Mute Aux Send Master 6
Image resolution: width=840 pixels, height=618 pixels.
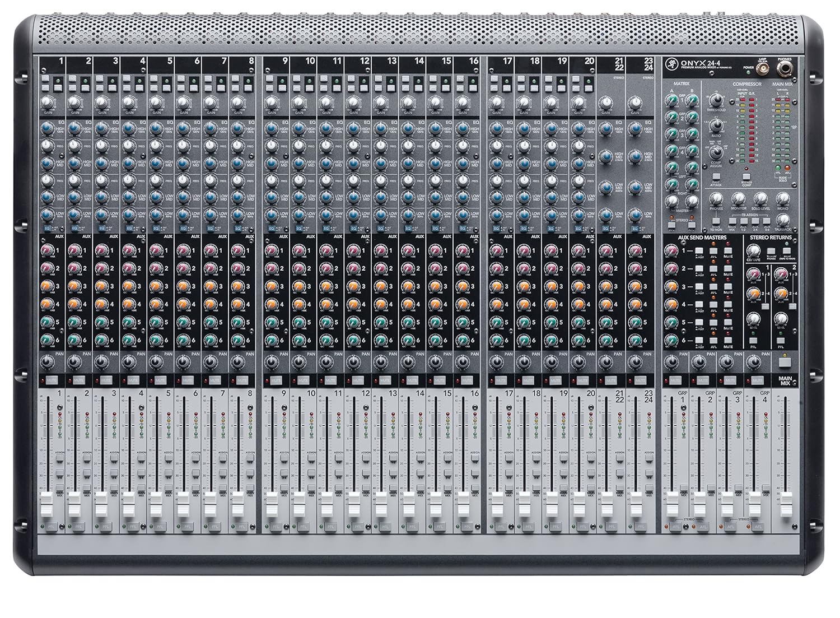tap(729, 340)
